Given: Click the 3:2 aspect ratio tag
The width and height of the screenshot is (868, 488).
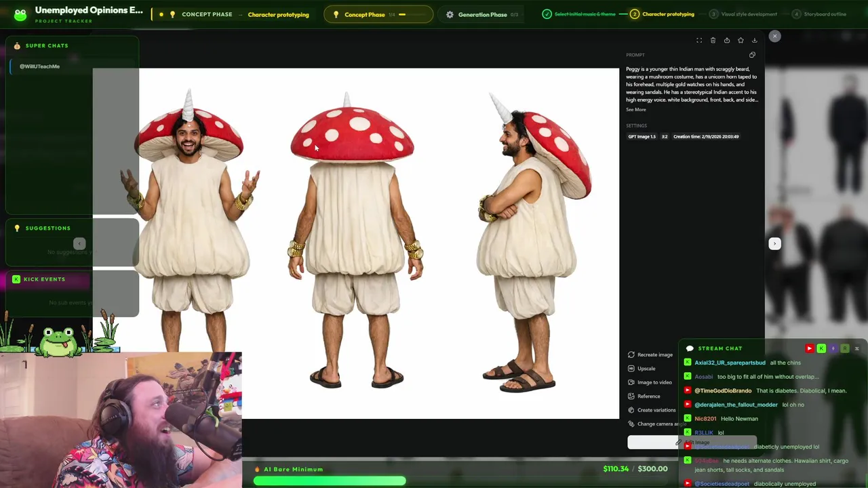Looking at the screenshot, I should pos(665,137).
